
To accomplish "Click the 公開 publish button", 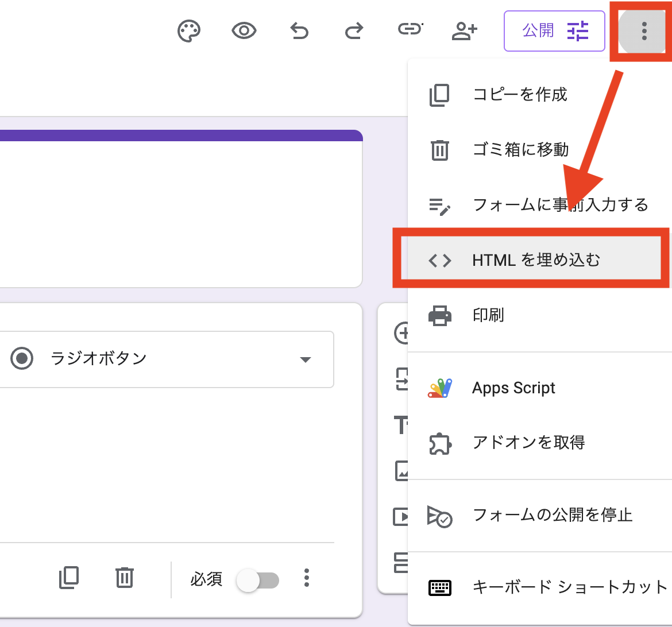I will pos(554,30).
